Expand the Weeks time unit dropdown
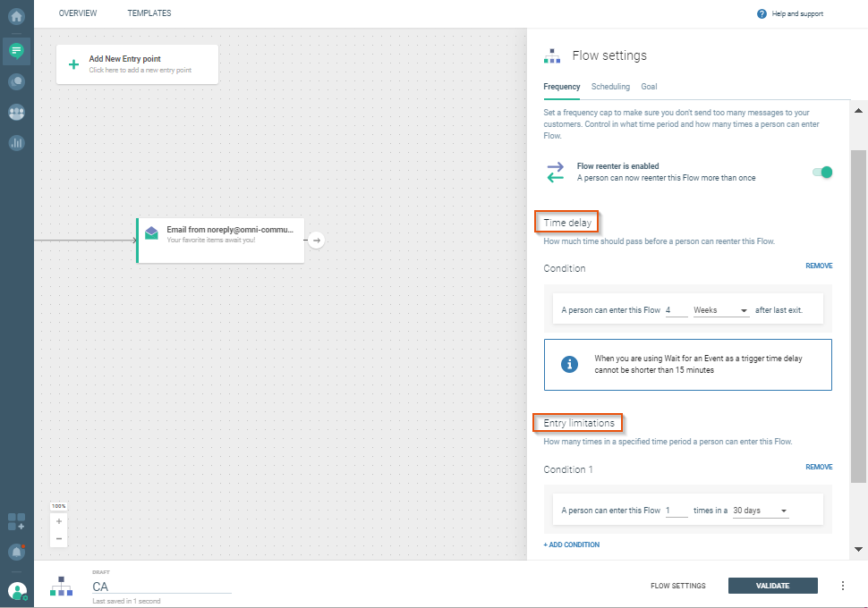Screen dimensions: 868x608 (x=720, y=310)
